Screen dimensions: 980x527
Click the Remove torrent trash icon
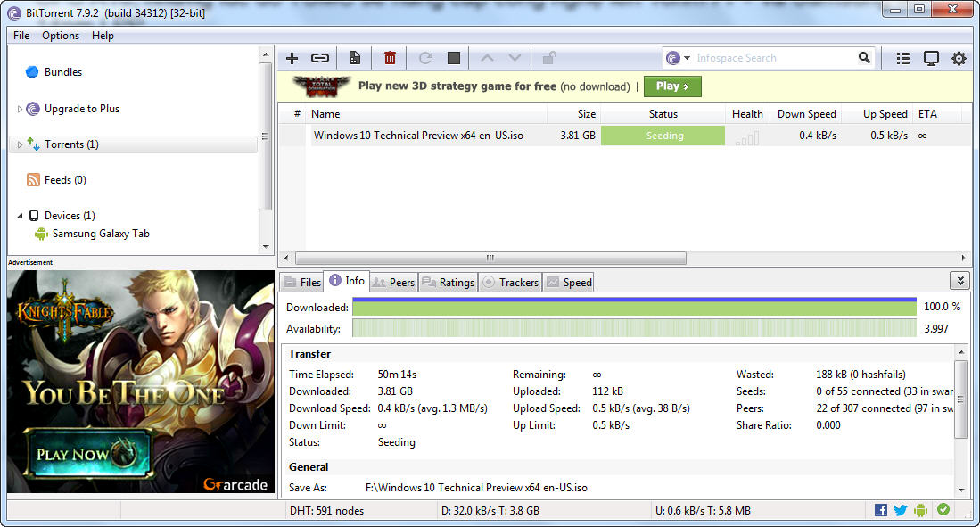click(x=390, y=58)
